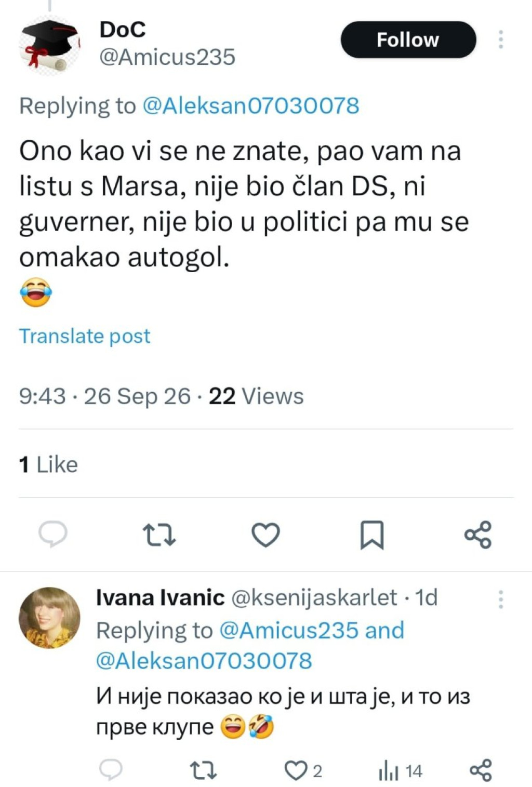Reply to Ivana Ivanic's comment
This screenshot has height=787, width=532.
click(111, 770)
